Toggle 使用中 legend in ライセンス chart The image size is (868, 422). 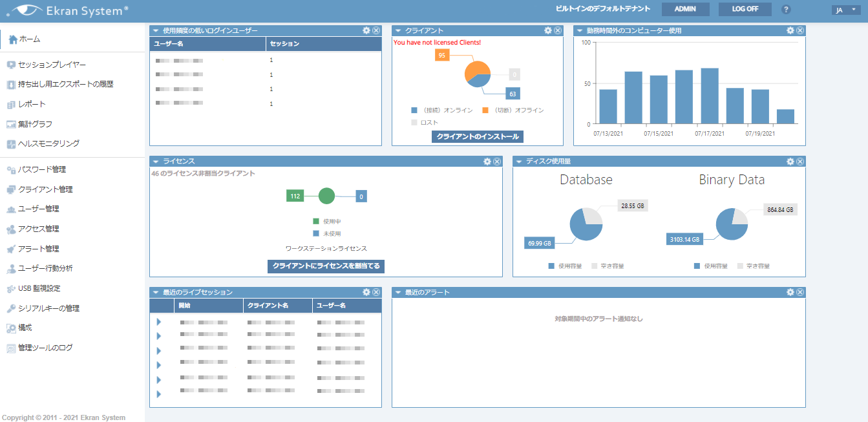pyautogui.click(x=327, y=222)
